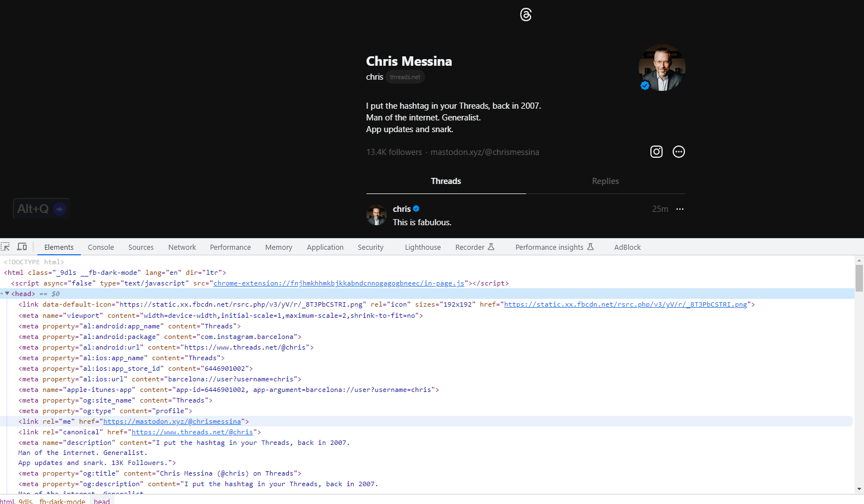This screenshot has height=504, width=864.
Task: Open the AdBlock DevTools tab
Action: pyautogui.click(x=628, y=247)
